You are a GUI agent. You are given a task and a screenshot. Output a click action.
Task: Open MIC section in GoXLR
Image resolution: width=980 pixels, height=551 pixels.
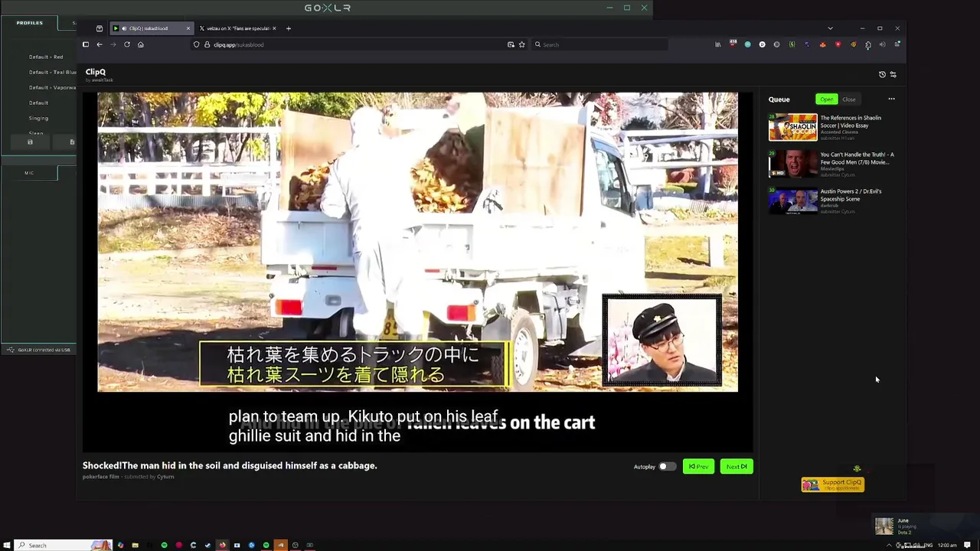(x=29, y=173)
